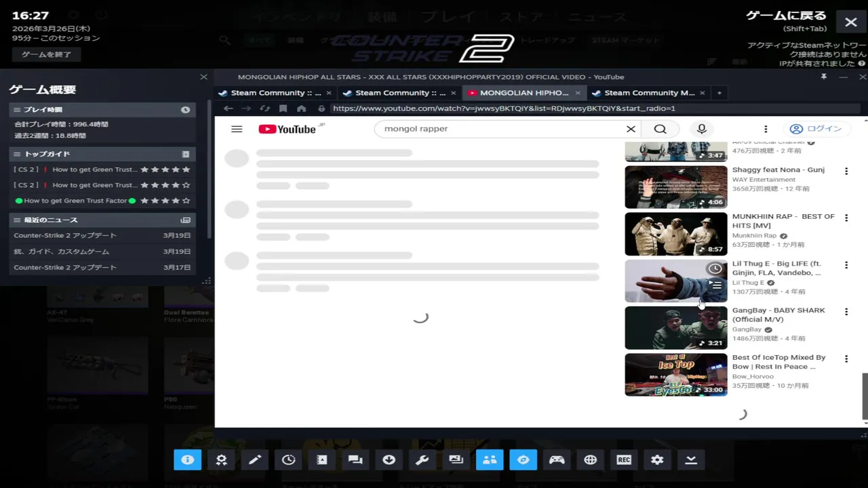
Task: Open the download arrow icon in overlay toolbar
Action: pyautogui.click(x=389, y=460)
